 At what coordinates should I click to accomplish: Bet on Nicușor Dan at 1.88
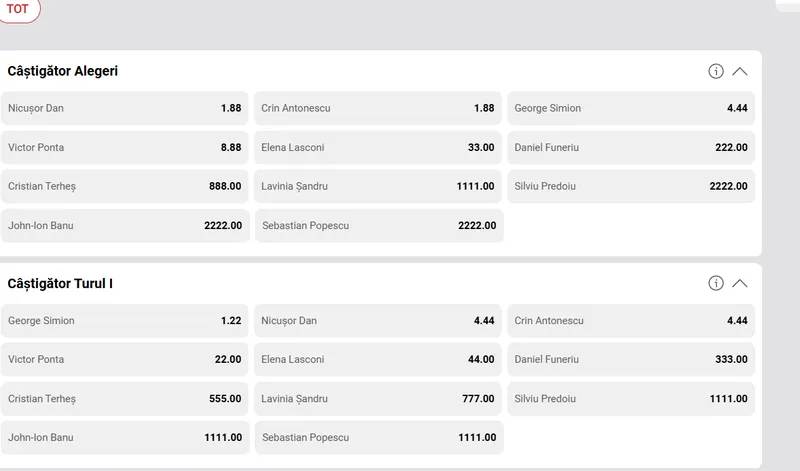coord(125,108)
